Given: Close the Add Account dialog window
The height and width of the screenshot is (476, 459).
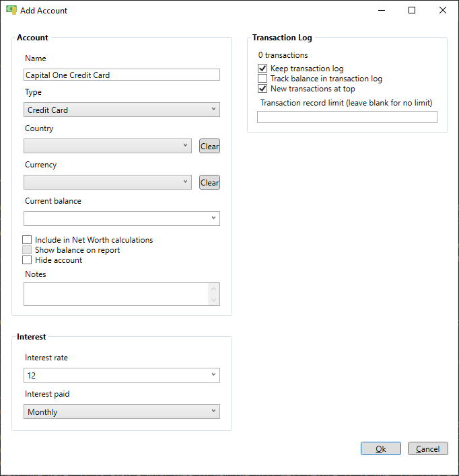Looking at the screenshot, I should click(x=443, y=10).
